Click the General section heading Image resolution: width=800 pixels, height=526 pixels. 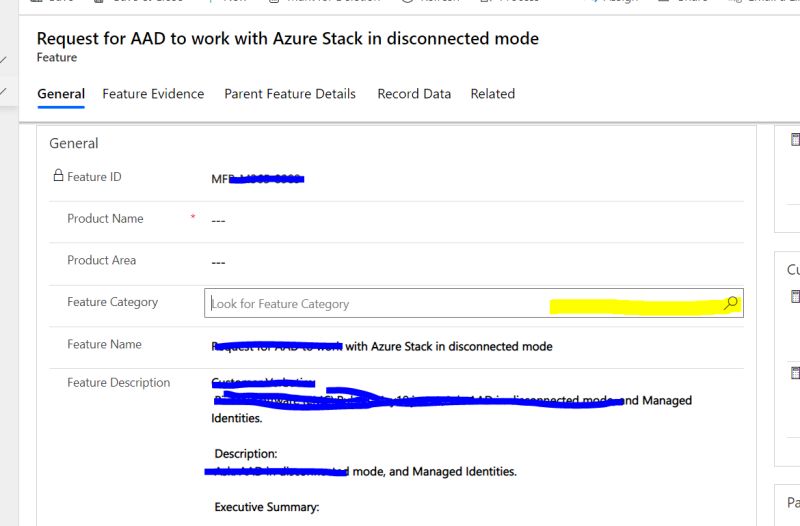click(73, 143)
